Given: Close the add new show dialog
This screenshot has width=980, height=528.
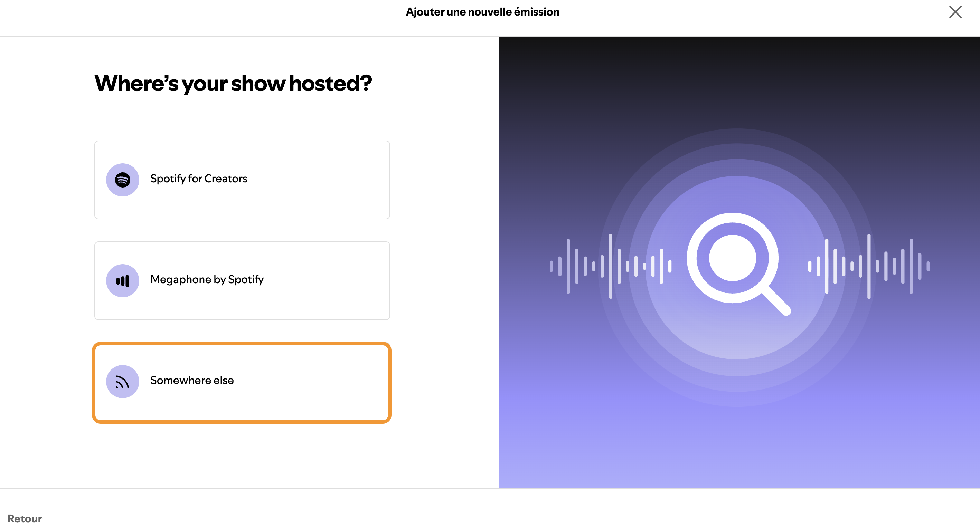Looking at the screenshot, I should pyautogui.click(x=955, y=12).
